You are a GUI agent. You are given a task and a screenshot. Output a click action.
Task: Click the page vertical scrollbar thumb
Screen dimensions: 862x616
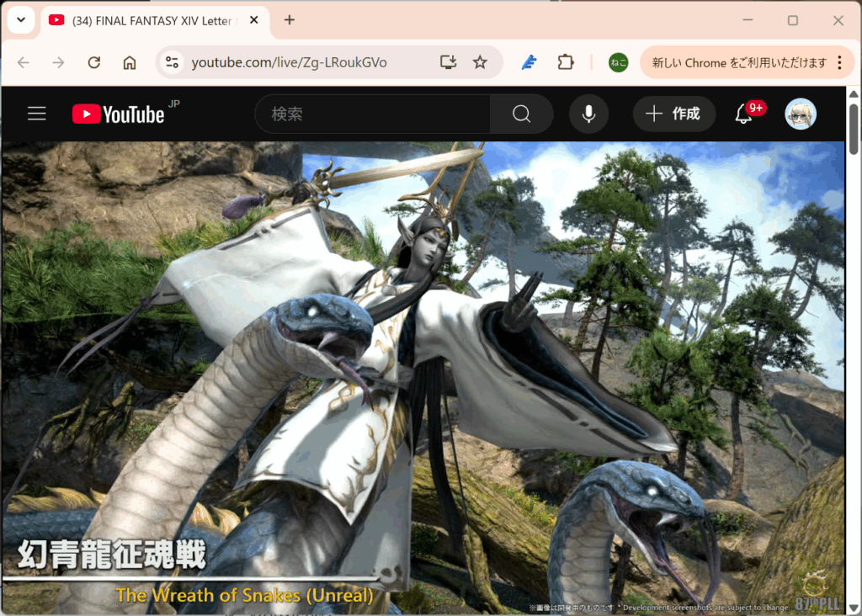click(x=854, y=129)
